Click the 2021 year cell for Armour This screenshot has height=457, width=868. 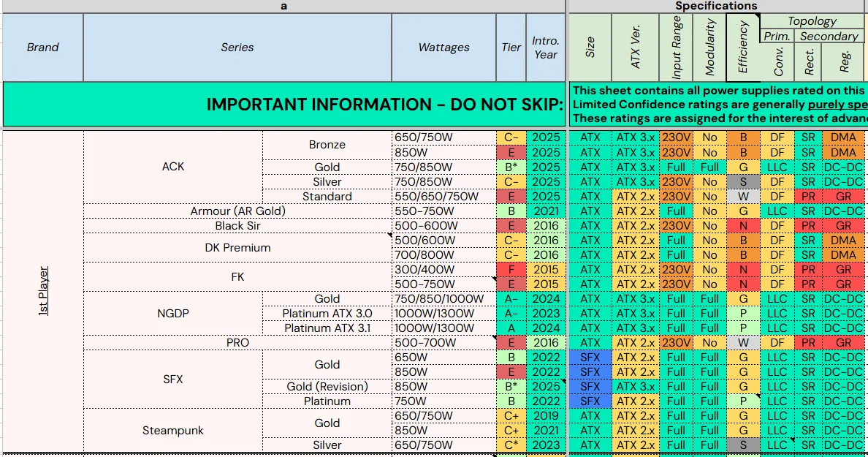click(546, 211)
